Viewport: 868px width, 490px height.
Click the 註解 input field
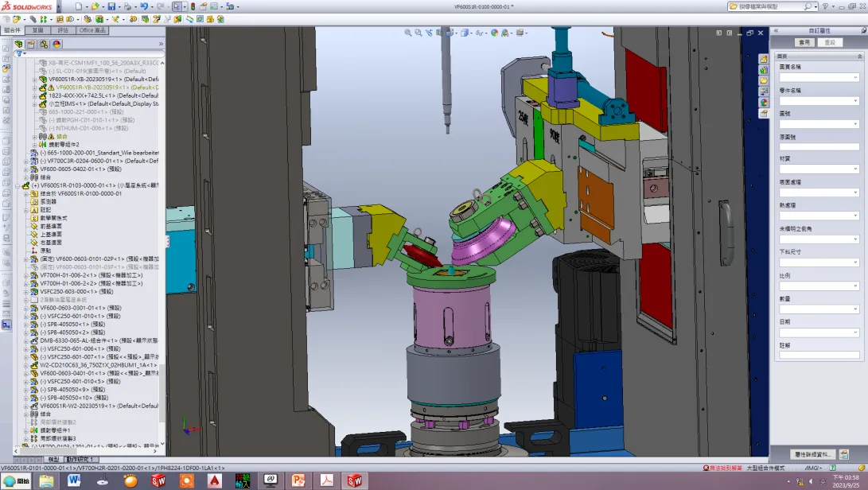819,355
